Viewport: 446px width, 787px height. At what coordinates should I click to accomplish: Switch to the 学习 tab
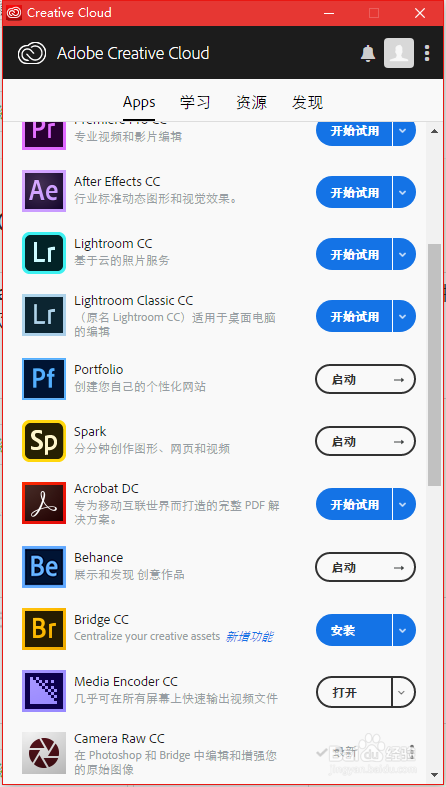(195, 102)
